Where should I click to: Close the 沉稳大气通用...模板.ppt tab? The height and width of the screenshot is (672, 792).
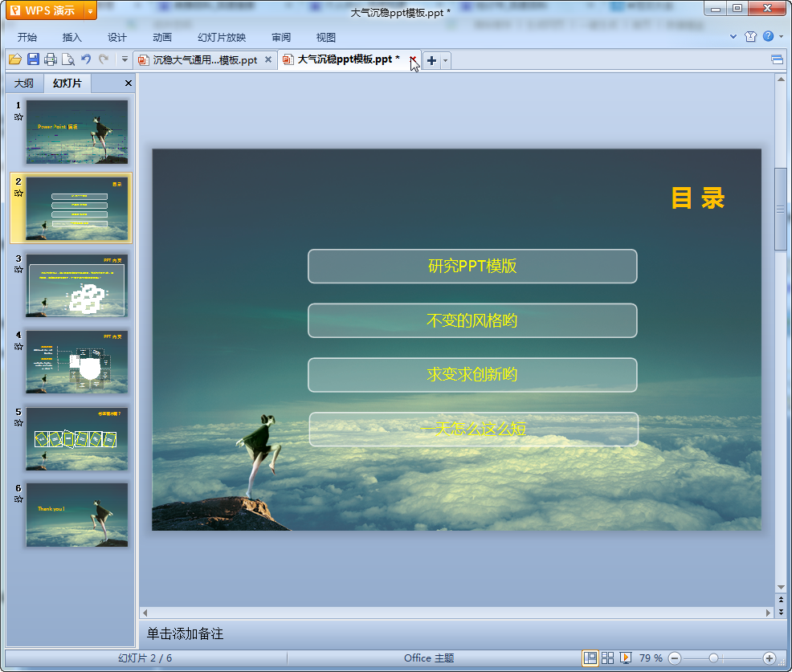[x=268, y=59]
